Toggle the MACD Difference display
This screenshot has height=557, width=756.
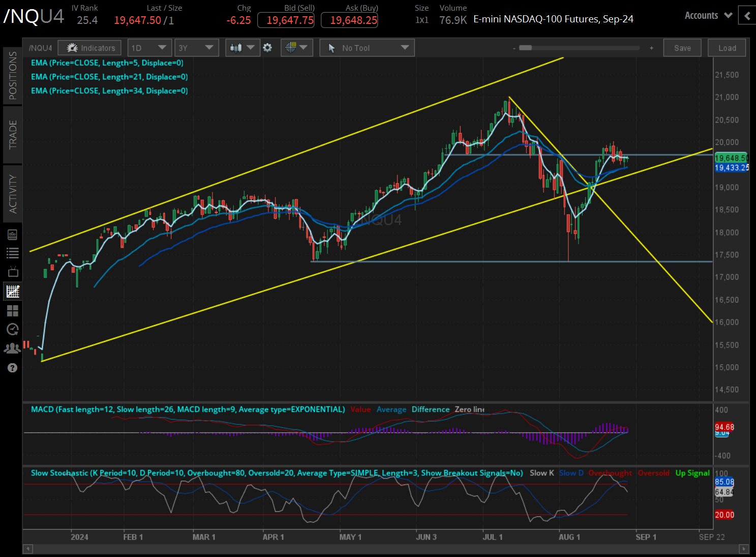click(430, 409)
